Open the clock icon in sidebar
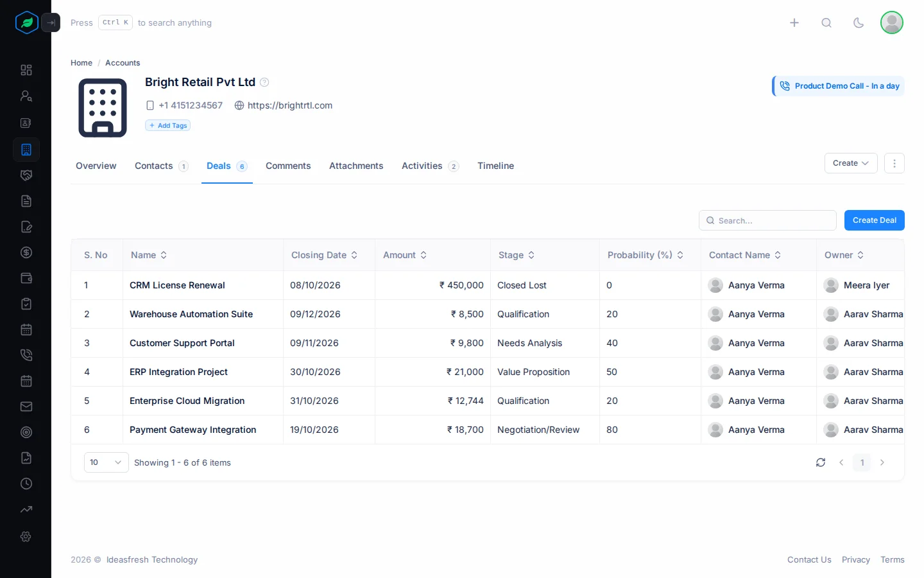Screen dimensions: 924x578 (26, 484)
